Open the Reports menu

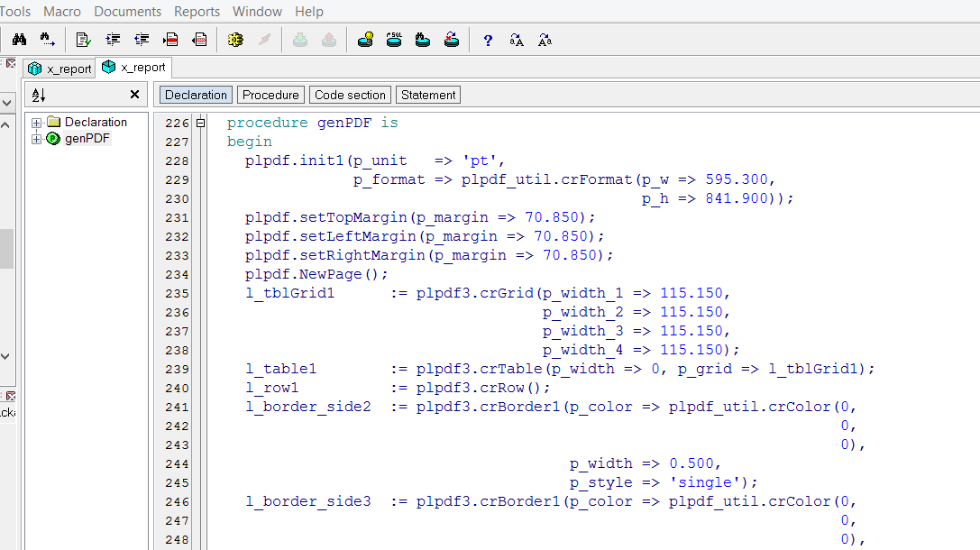tap(197, 12)
